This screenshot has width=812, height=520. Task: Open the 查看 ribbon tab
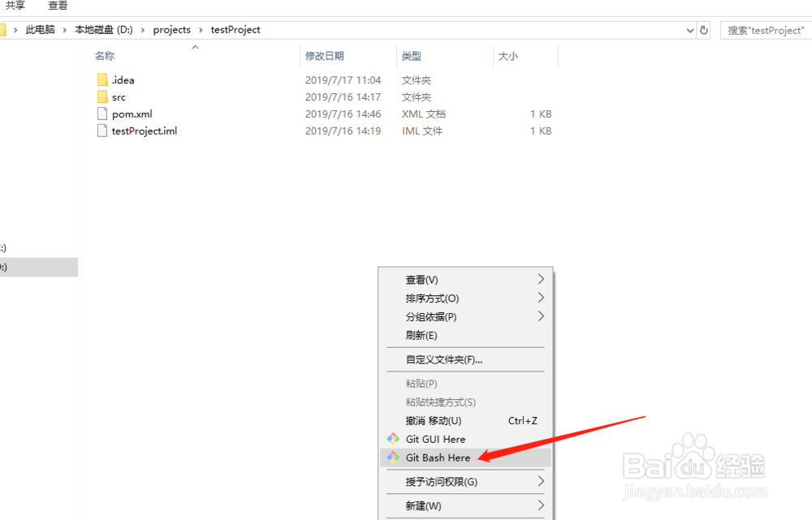point(58,6)
